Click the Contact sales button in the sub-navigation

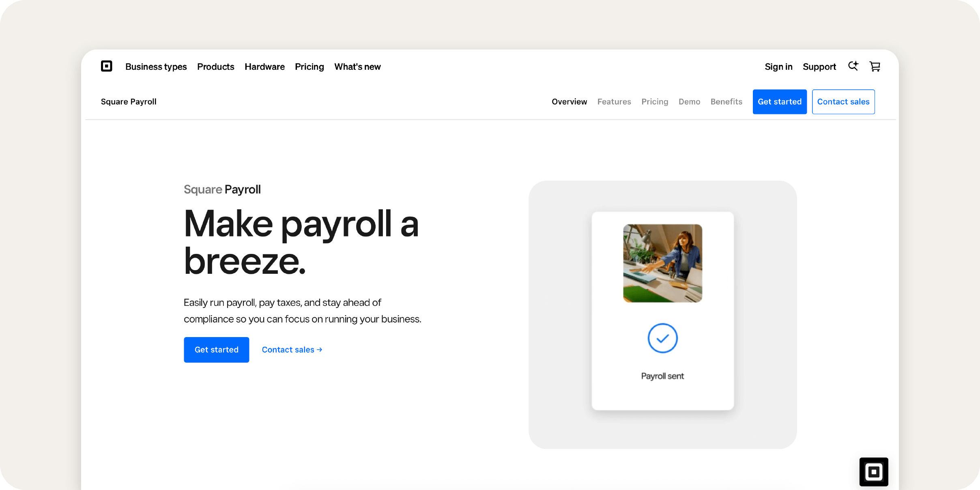(843, 102)
